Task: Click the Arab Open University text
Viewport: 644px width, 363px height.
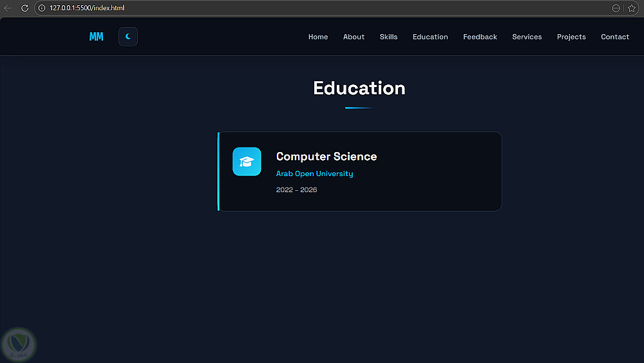Action: click(x=315, y=173)
